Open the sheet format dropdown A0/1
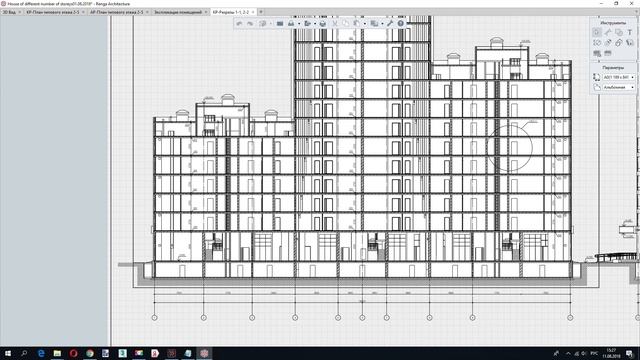Screen dimensions: 640x360 click(x=619, y=77)
